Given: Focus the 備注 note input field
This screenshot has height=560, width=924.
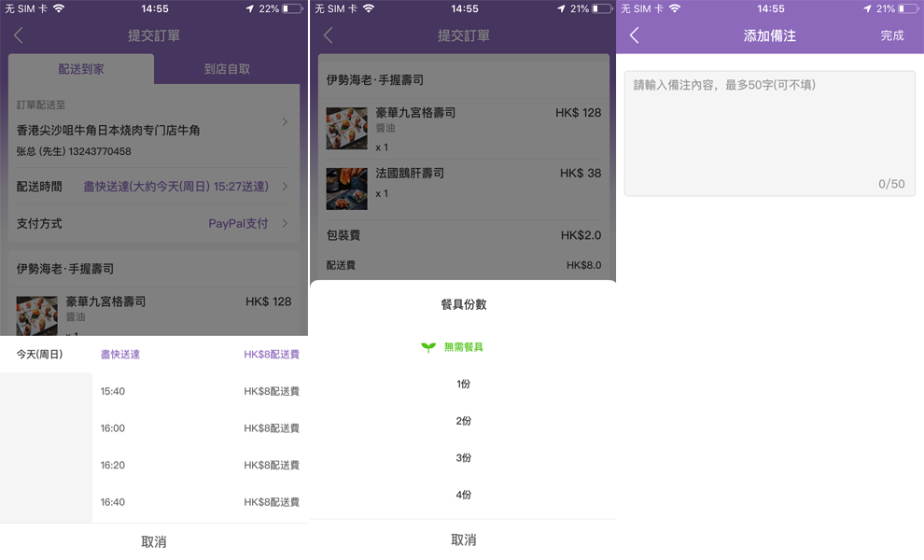Looking at the screenshot, I should pyautogui.click(x=770, y=133).
